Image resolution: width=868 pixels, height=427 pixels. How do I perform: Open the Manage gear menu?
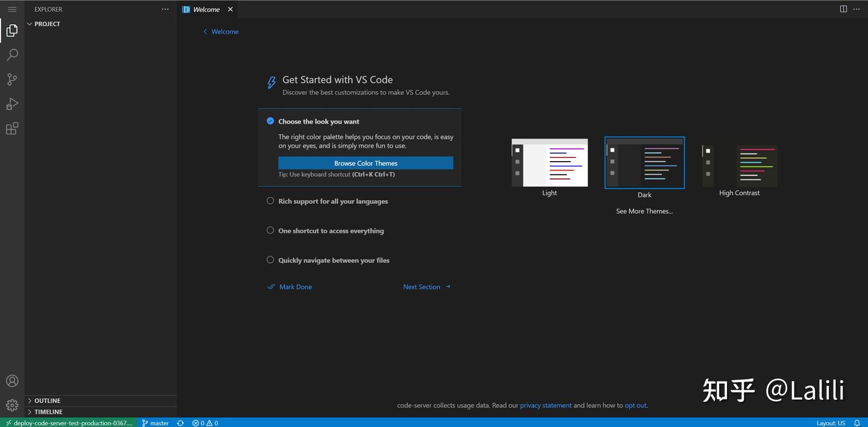(12, 405)
